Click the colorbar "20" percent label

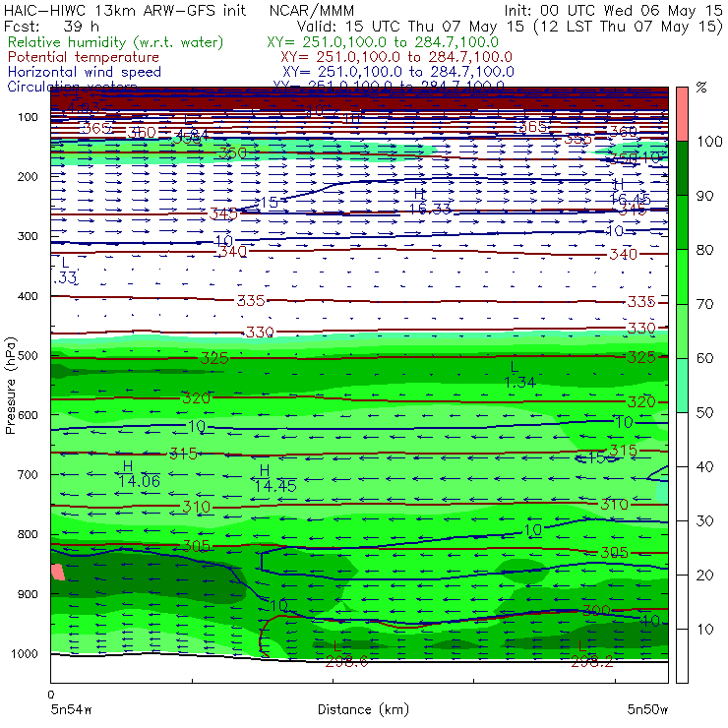[x=704, y=576]
